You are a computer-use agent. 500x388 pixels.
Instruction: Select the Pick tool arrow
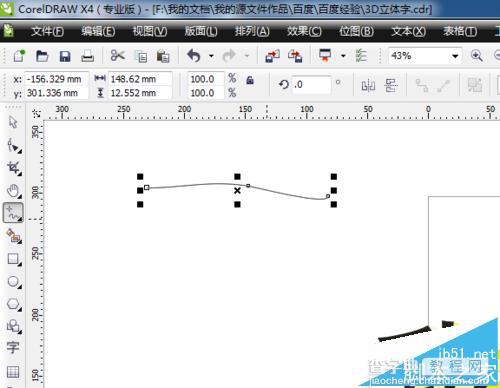pyautogui.click(x=13, y=122)
